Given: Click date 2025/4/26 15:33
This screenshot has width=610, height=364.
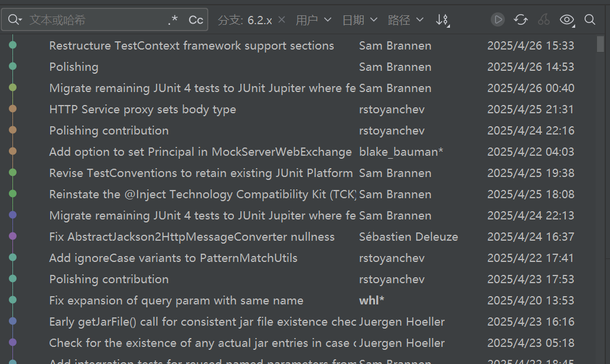Looking at the screenshot, I should (531, 45).
